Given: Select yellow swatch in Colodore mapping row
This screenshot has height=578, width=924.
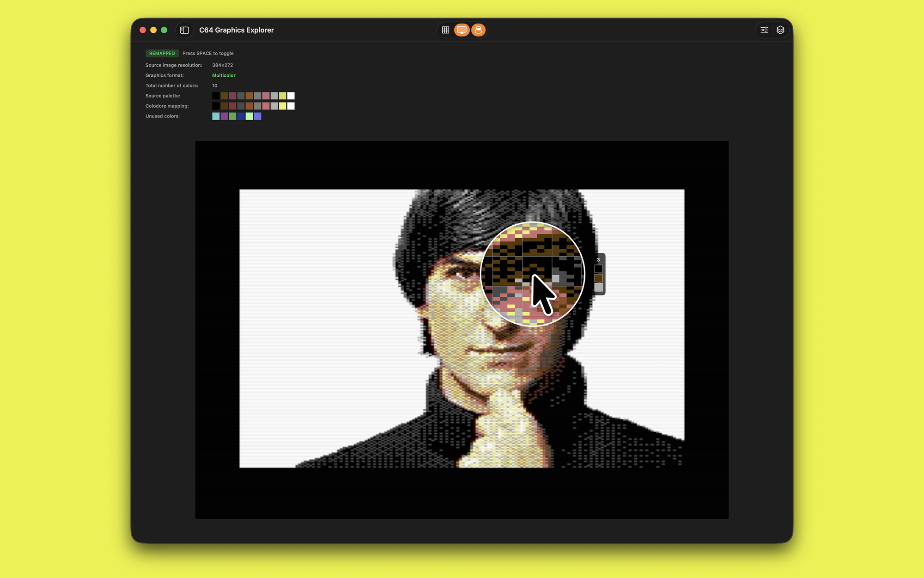Looking at the screenshot, I should [x=282, y=106].
